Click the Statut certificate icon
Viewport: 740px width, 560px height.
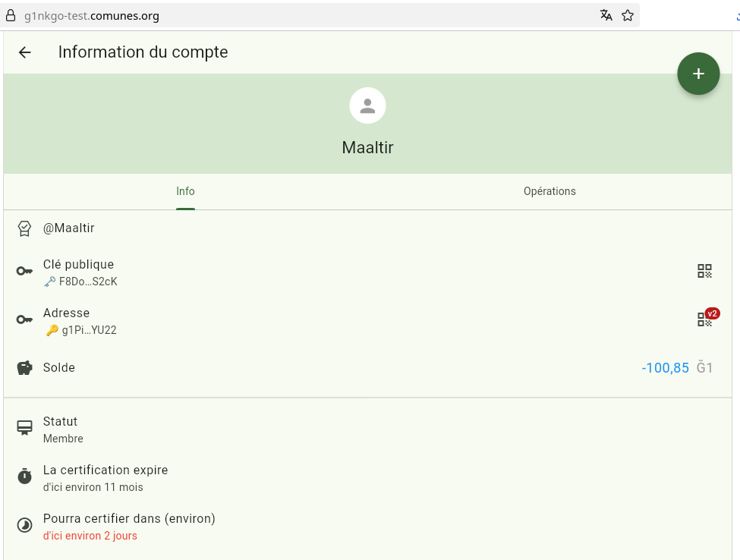(x=25, y=428)
